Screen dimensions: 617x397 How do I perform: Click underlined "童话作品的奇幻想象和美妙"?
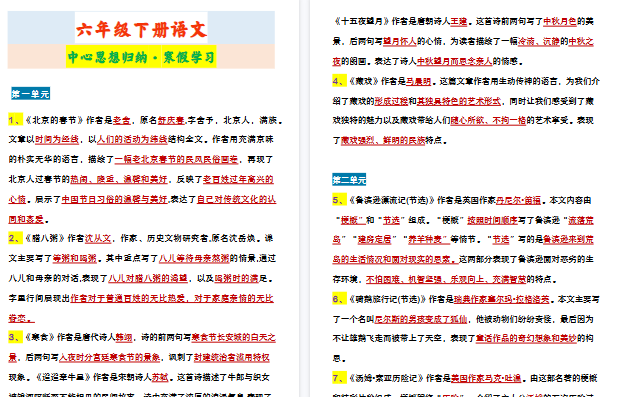point(526,338)
